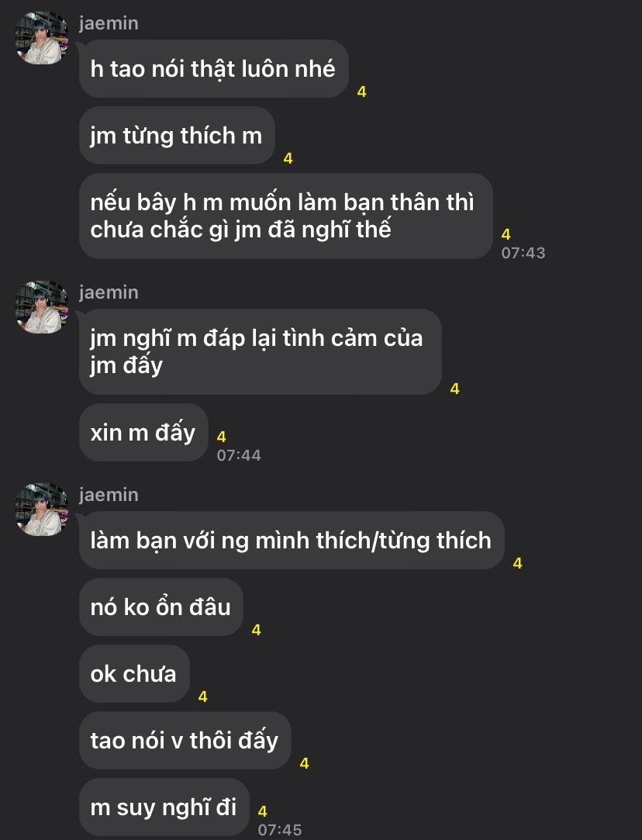Tap jaemin's avatar beside the third message group
The height and width of the screenshot is (840, 642).
(x=42, y=510)
